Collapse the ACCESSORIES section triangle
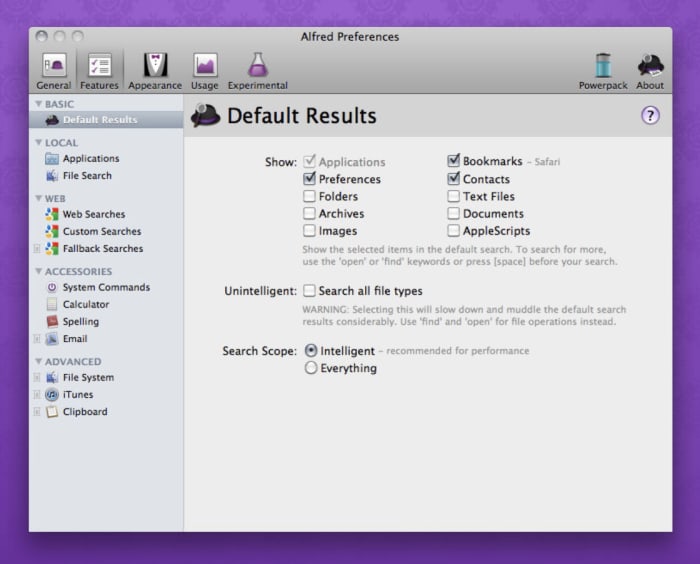 point(39,271)
